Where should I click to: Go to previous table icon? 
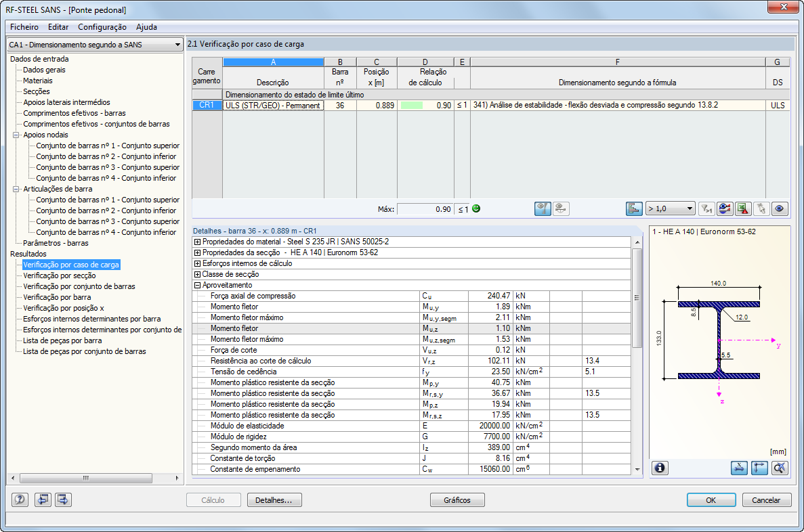click(x=43, y=500)
